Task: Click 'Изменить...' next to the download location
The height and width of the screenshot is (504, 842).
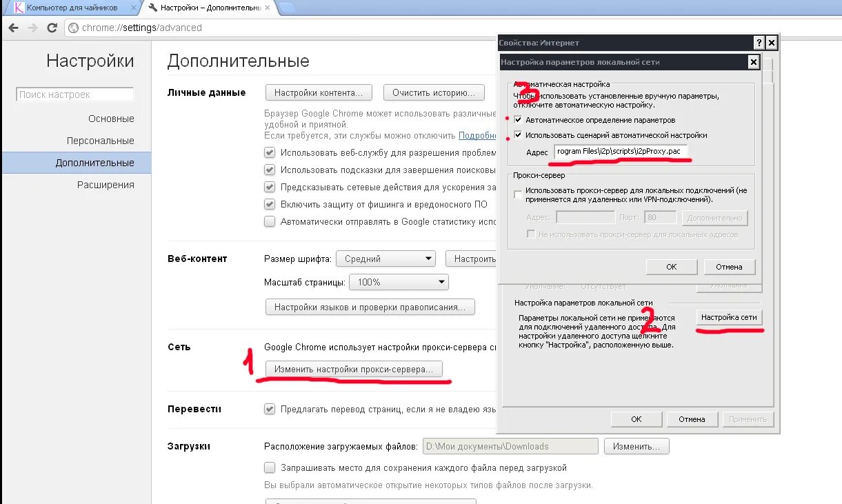Action: [x=636, y=446]
